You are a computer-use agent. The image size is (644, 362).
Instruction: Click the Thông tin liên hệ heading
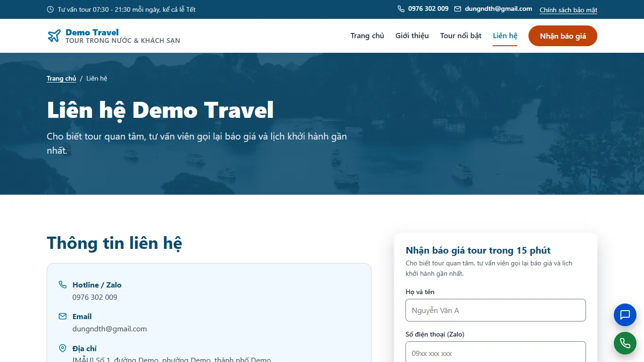[x=114, y=243]
